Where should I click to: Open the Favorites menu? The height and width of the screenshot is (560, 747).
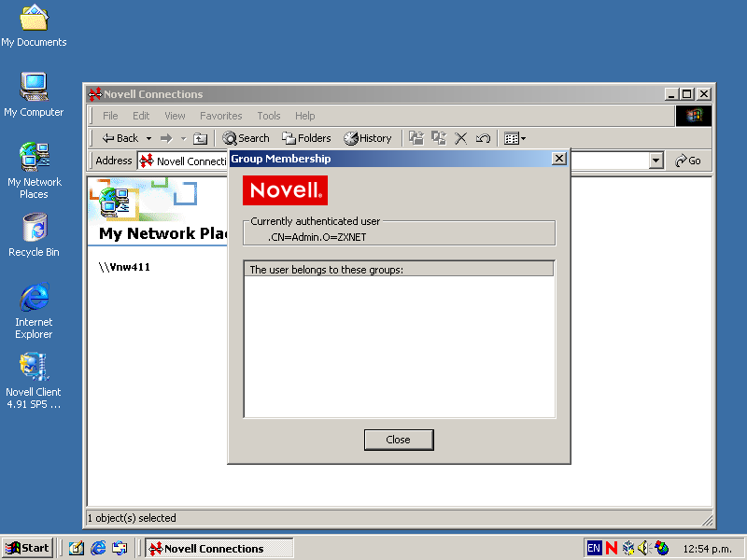point(220,116)
